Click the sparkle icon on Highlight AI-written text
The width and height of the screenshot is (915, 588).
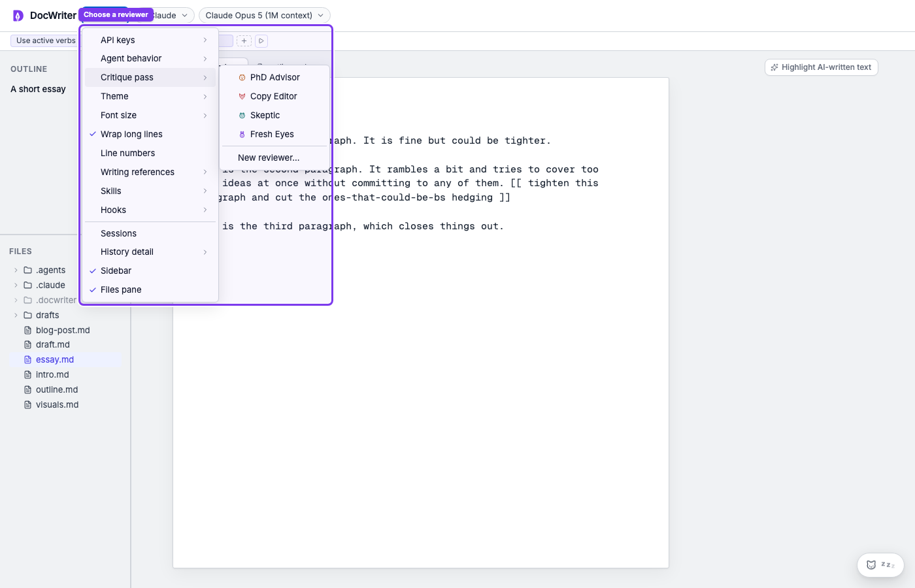click(774, 67)
